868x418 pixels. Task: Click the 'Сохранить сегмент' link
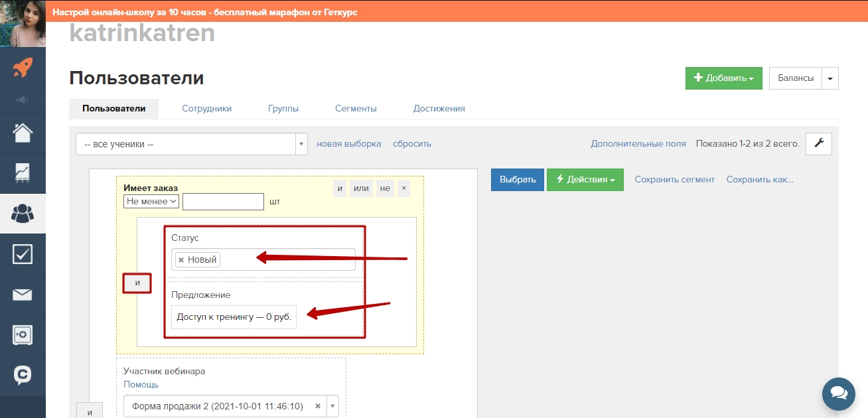(x=674, y=179)
